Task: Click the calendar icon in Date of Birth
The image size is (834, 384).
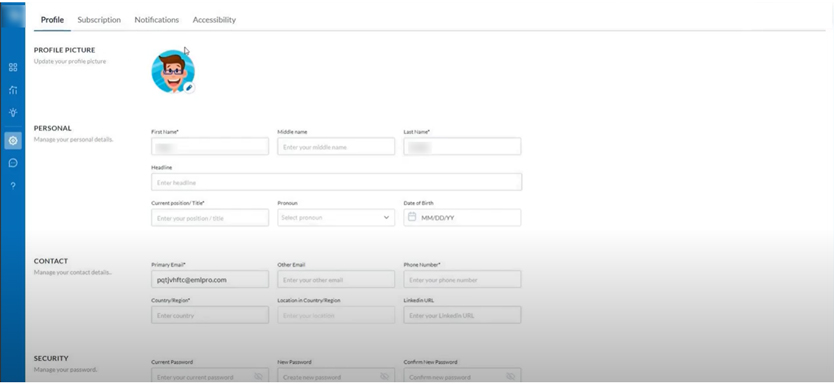Action: 412,217
